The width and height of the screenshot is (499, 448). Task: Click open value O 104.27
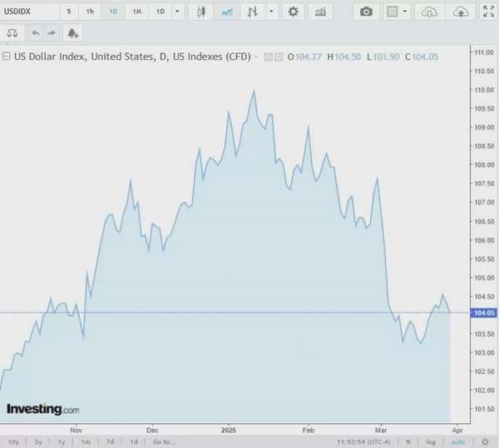(304, 57)
